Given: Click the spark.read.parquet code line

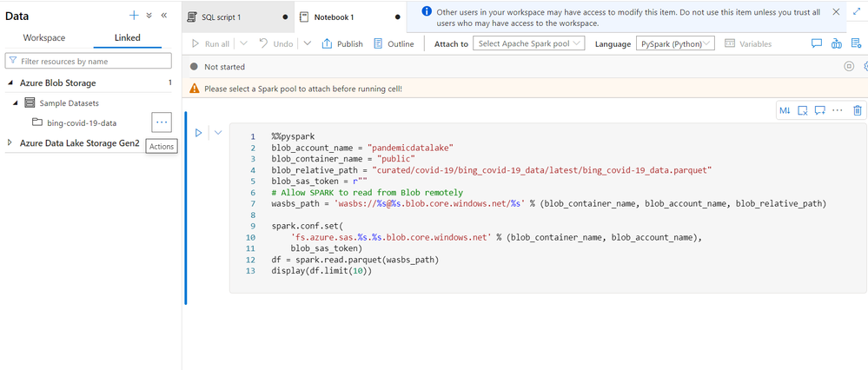Looking at the screenshot, I should pyautogui.click(x=354, y=260).
